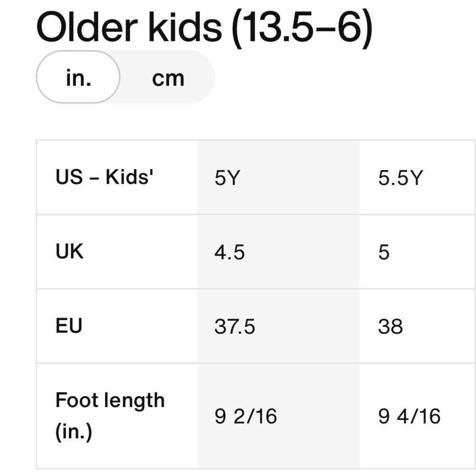Click the 9 2/16 foot length cell
The width and height of the screenshot is (476, 476).
coord(278,416)
